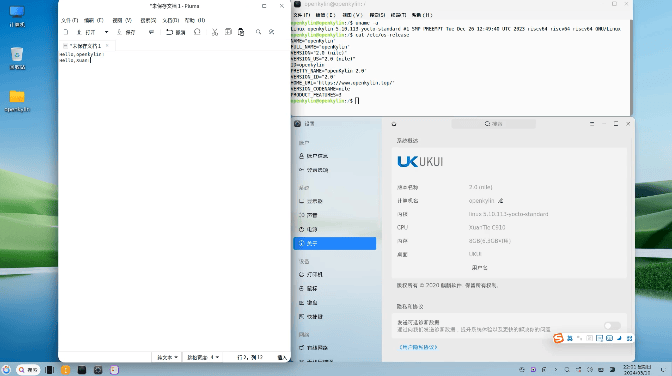Edit computer name via pencil icon beside openkylin
The width and height of the screenshot is (672, 376).
coord(501,201)
